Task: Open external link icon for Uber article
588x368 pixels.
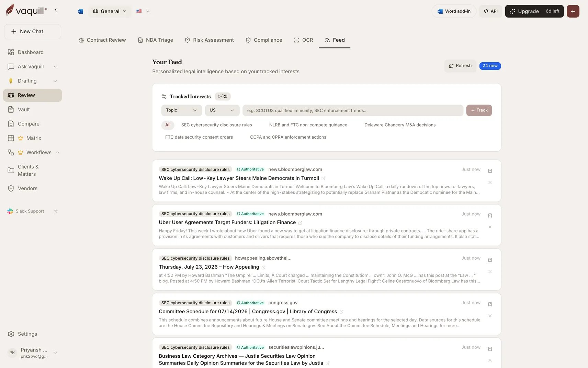Action: (x=300, y=223)
